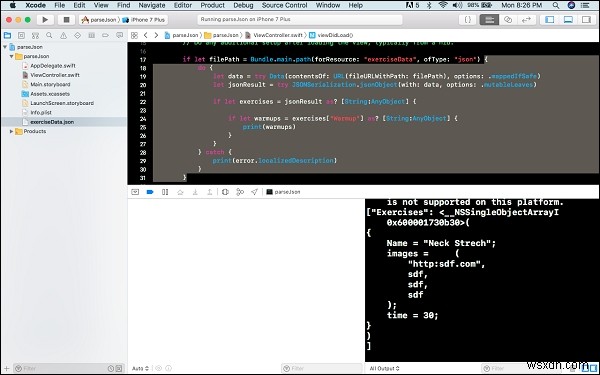Select AppDelegate.swift in navigator

53,66
